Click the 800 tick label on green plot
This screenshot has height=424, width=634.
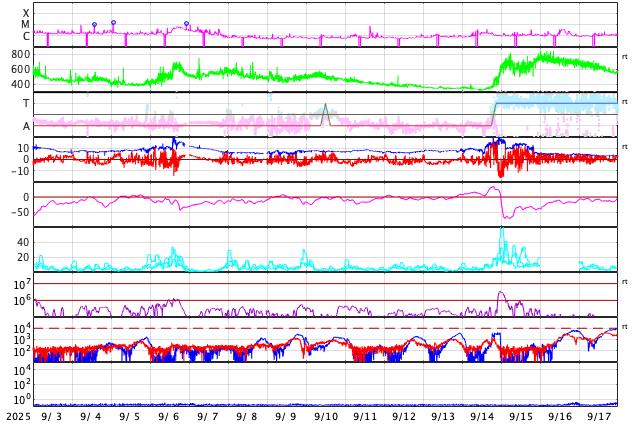21,54
